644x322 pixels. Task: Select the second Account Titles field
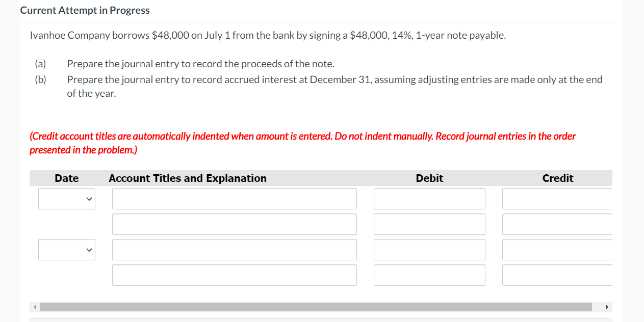tap(234, 224)
